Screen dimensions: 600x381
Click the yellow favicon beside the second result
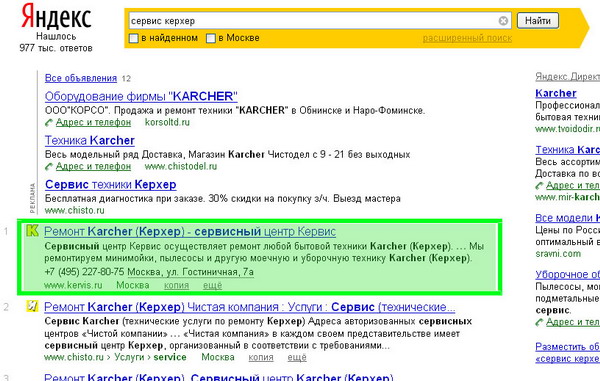point(32,306)
